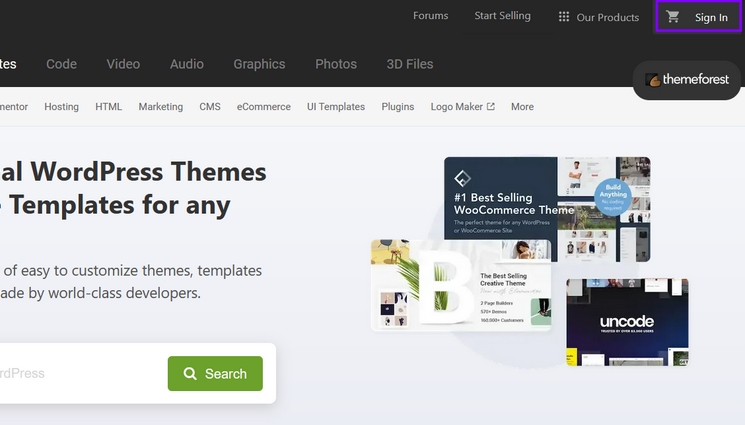
Task: Go to the Graphics category
Action: coord(259,64)
